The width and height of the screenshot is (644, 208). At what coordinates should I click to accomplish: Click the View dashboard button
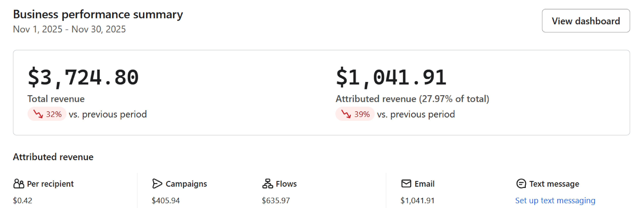click(x=586, y=21)
